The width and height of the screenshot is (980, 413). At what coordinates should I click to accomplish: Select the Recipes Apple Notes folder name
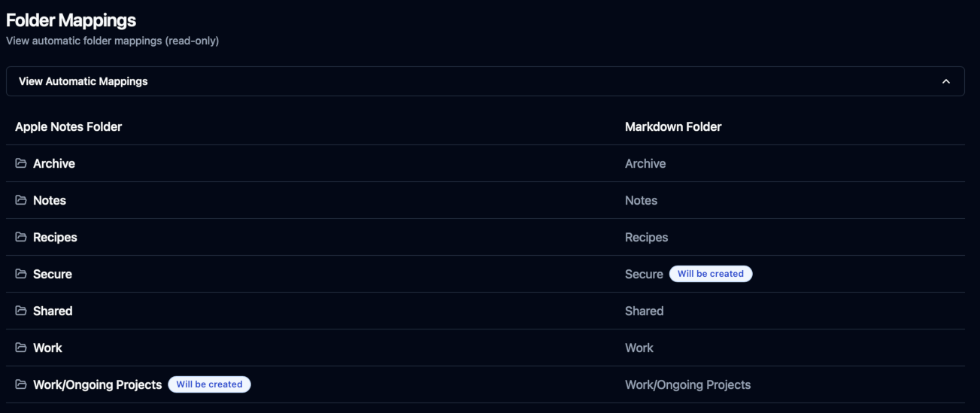[55, 237]
